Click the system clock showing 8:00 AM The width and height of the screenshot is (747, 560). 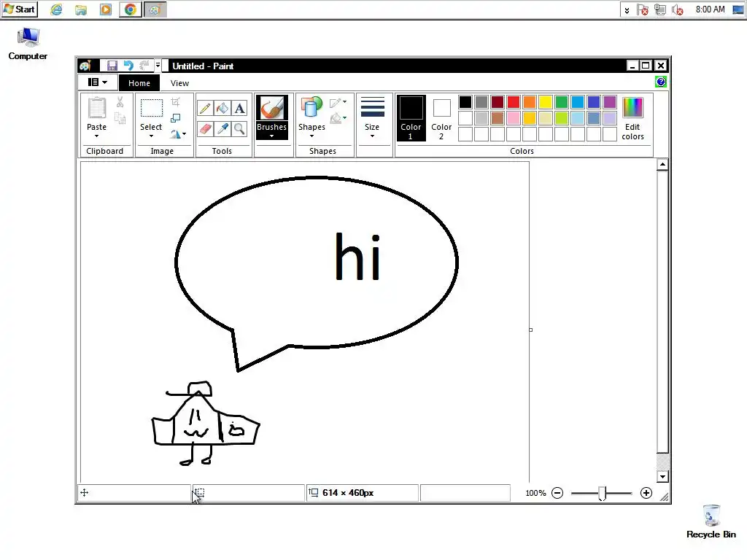point(710,9)
